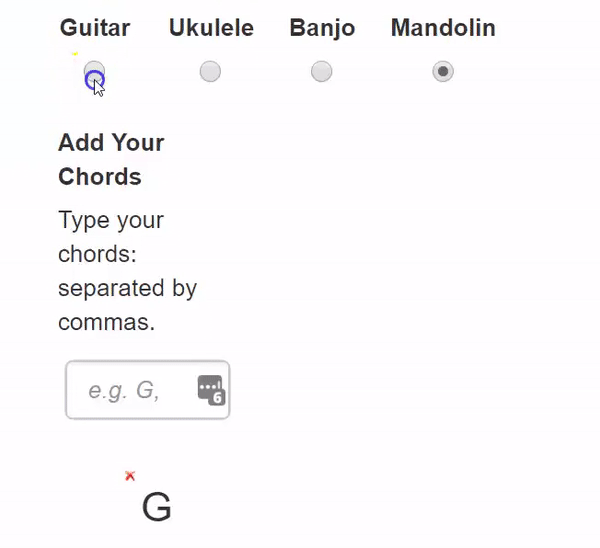
Task: Focus the chords text input field
Action: (147, 390)
